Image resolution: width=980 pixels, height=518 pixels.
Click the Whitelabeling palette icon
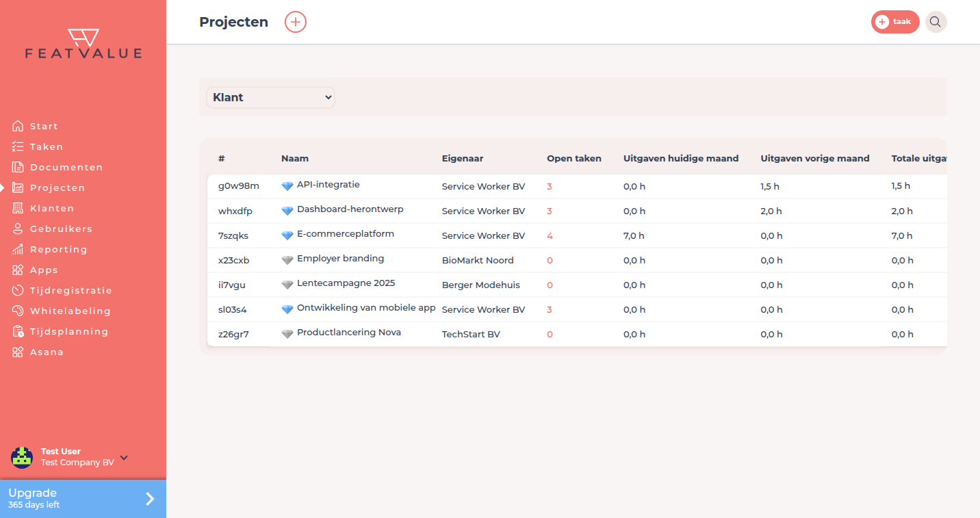(18, 311)
